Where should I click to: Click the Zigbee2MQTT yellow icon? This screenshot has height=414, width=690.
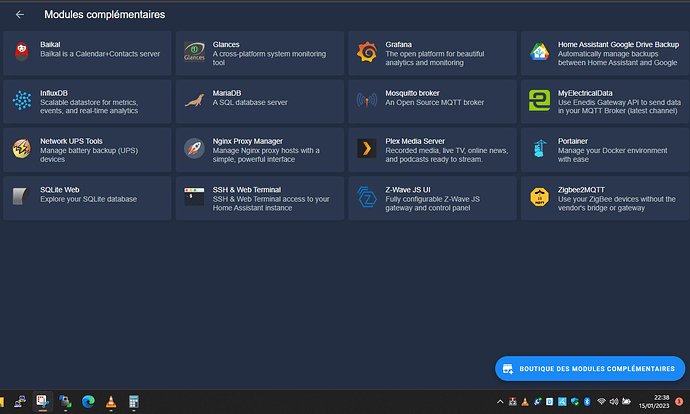tap(539, 197)
